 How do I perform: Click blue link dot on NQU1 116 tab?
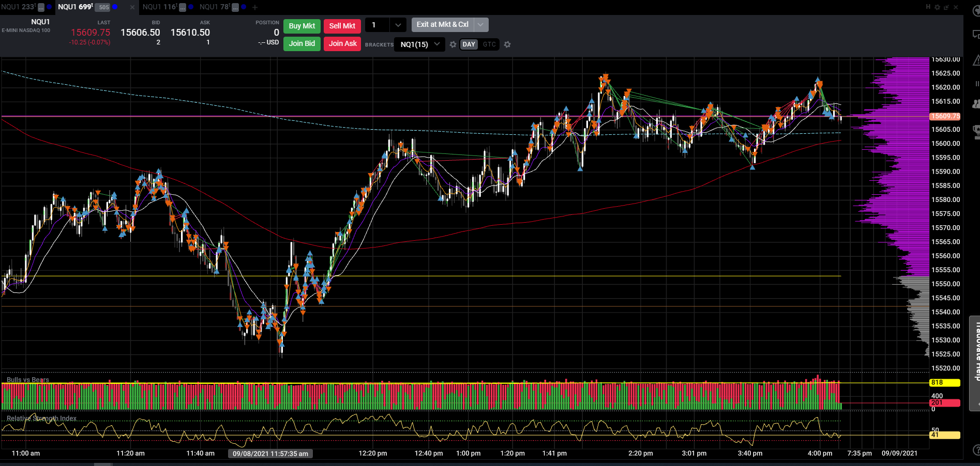pos(191,7)
